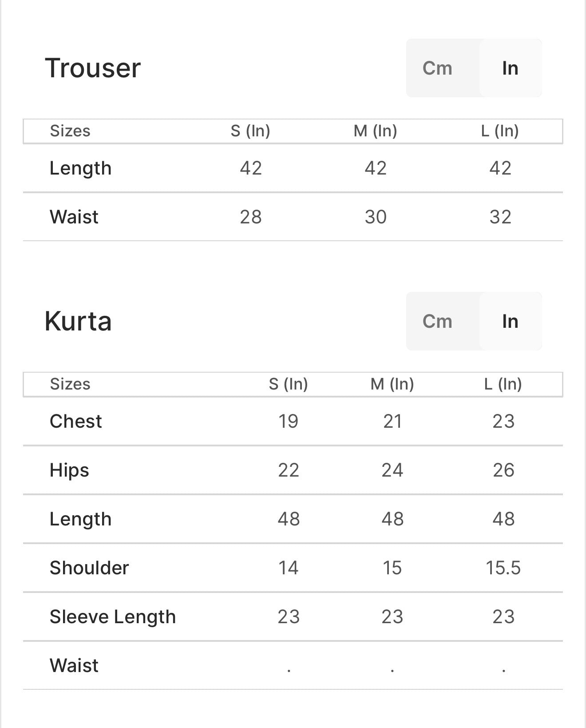Click the Trouser Waist row label

click(x=74, y=217)
